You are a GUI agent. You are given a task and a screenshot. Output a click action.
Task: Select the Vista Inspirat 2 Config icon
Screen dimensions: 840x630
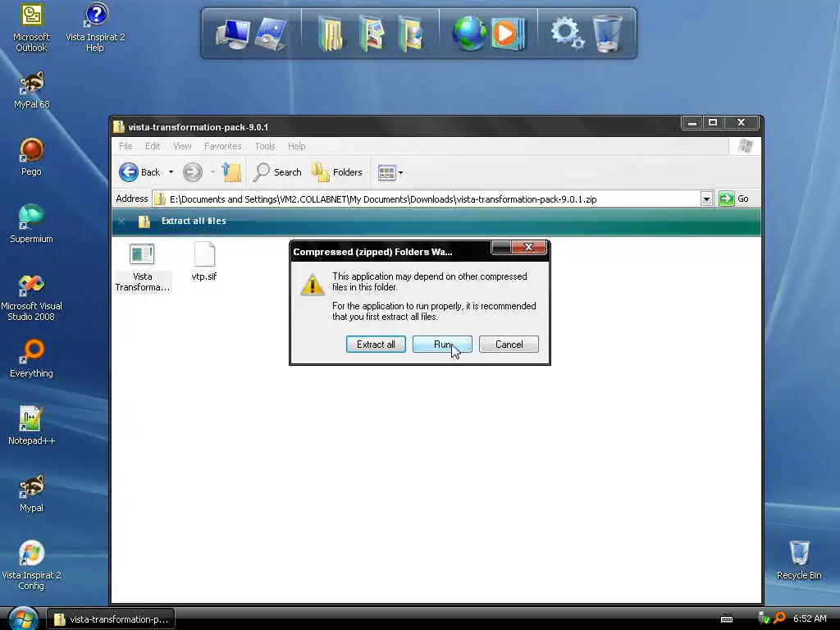[31, 566]
